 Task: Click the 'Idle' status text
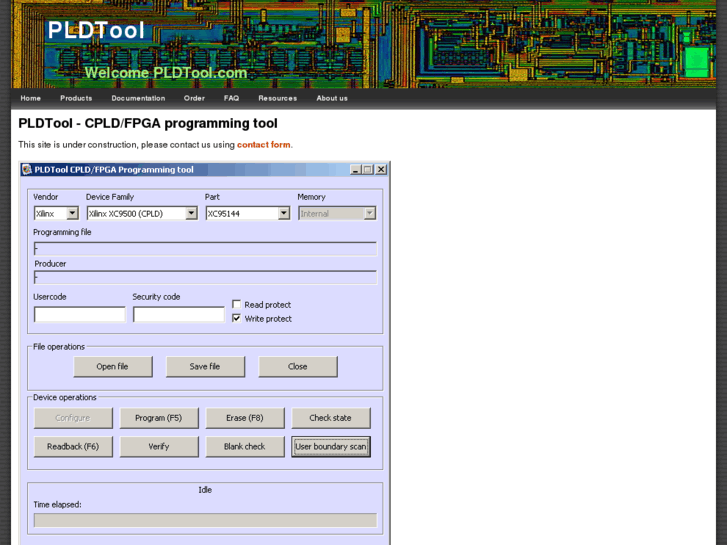[x=205, y=490]
